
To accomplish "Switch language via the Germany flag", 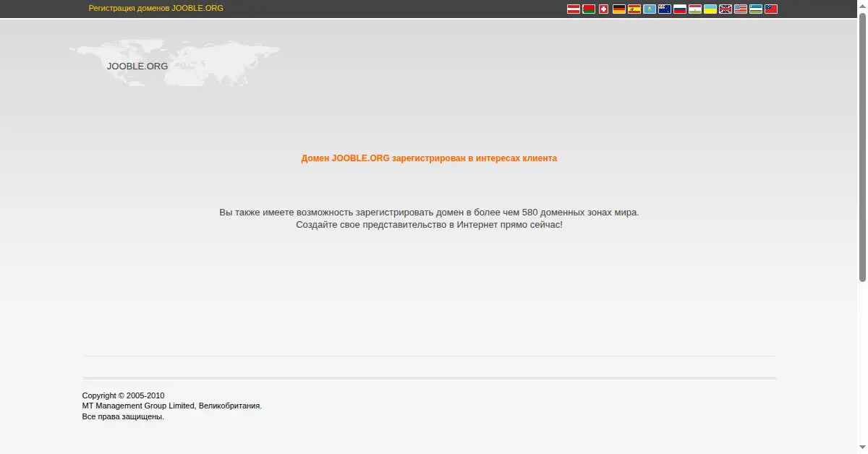I will (619, 9).
